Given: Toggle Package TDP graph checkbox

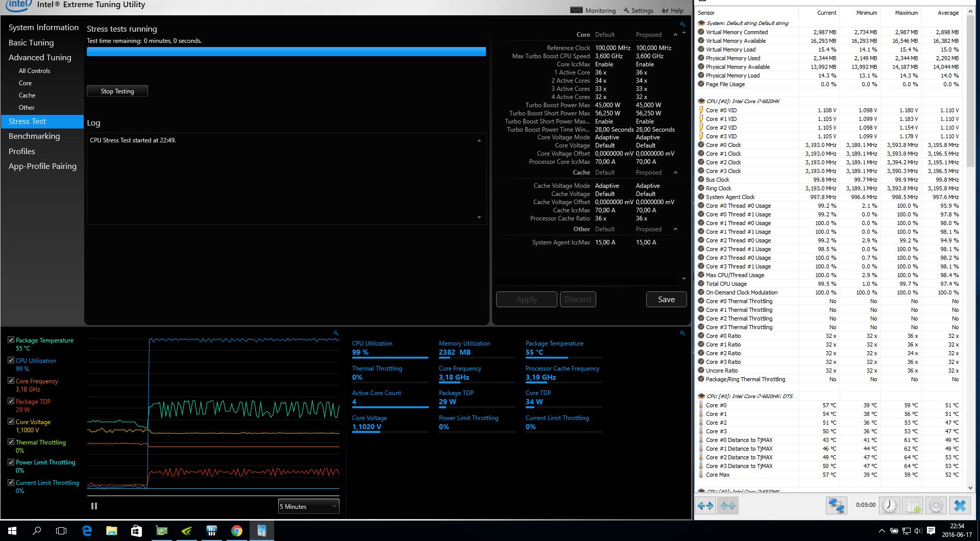Looking at the screenshot, I should pos(11,401).
